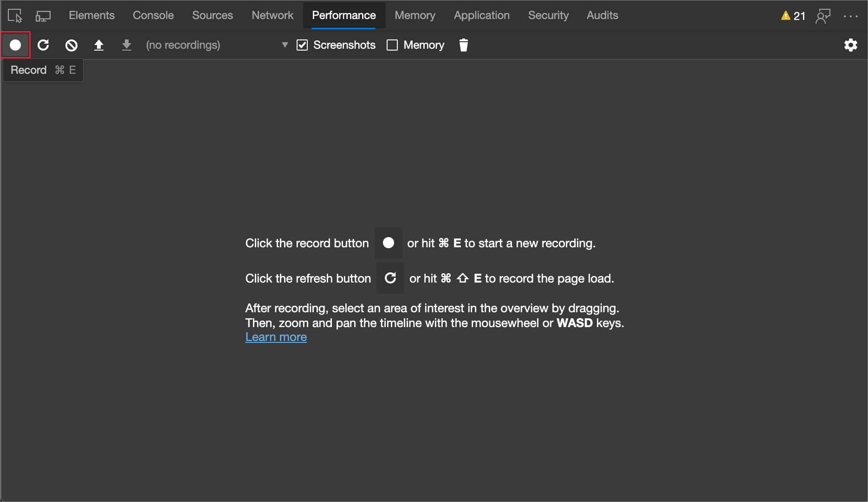The image size is (868, 502).
Task: Open the Sources tab
Action: 213,15
